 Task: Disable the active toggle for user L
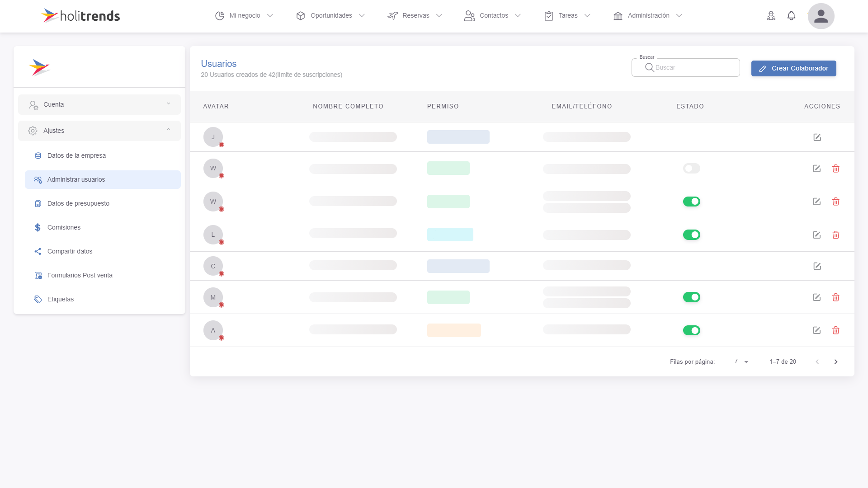692,235
